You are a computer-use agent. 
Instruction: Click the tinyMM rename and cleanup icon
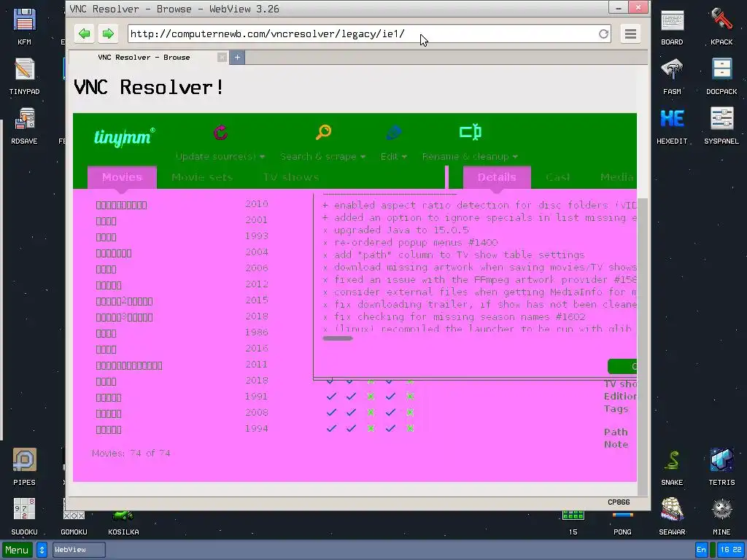[471, 132]
